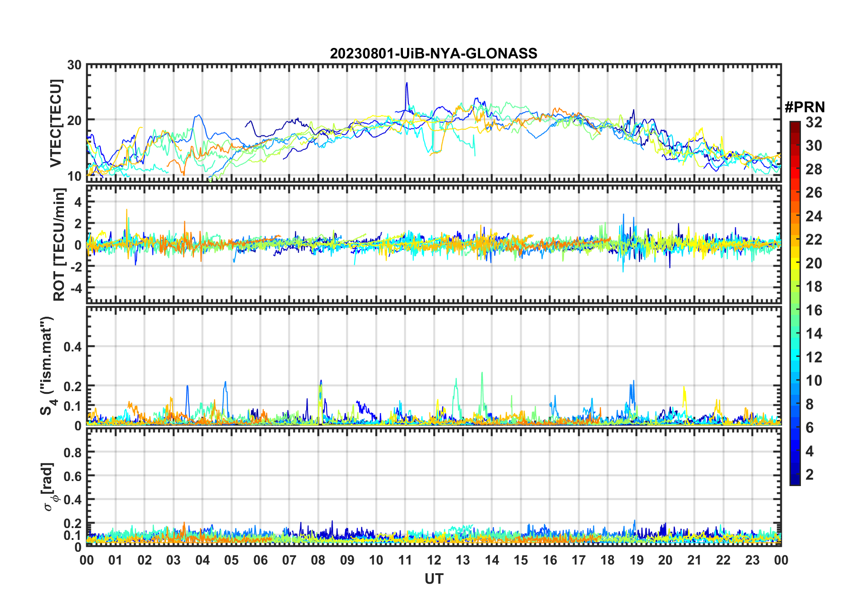Click the VTEC[TECU] y-axis label

point(56,123)
